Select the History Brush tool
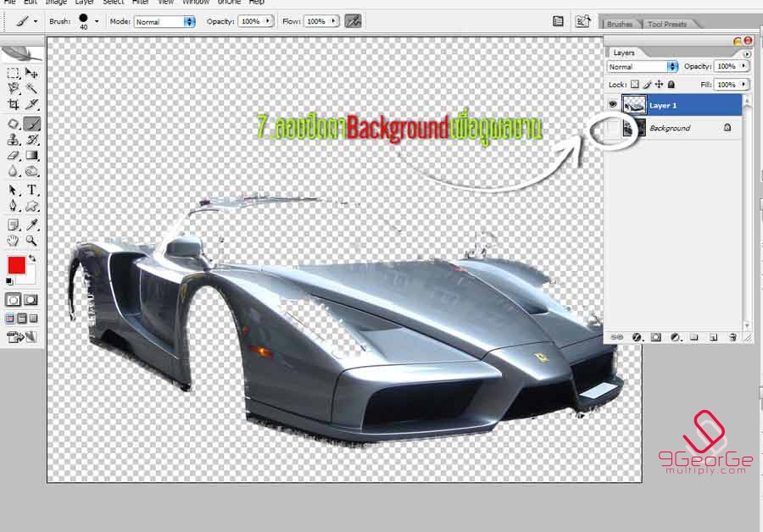The width and height of the screenshot is (763, 532). (31, 140)
